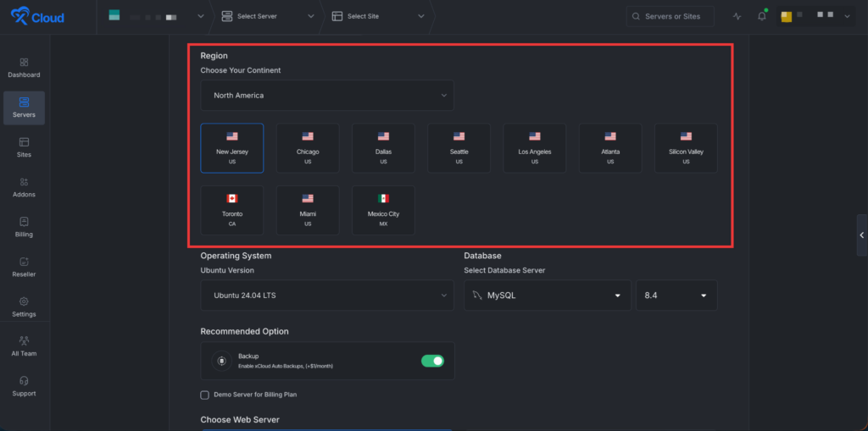Disable the xCloud Auto Backups toggle
The width and height of the screenshot is (868, 431).
pos(432,361)
